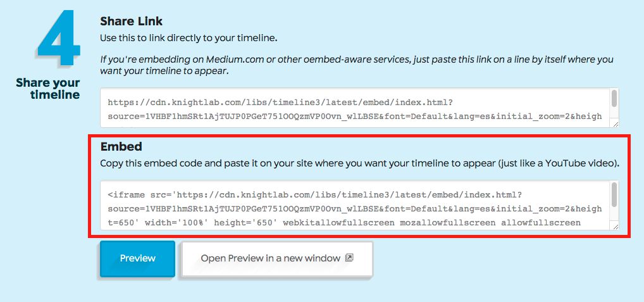Click the large blue step number 4
The height and width of the screenshot is (302, 644).
click(59, 38)
